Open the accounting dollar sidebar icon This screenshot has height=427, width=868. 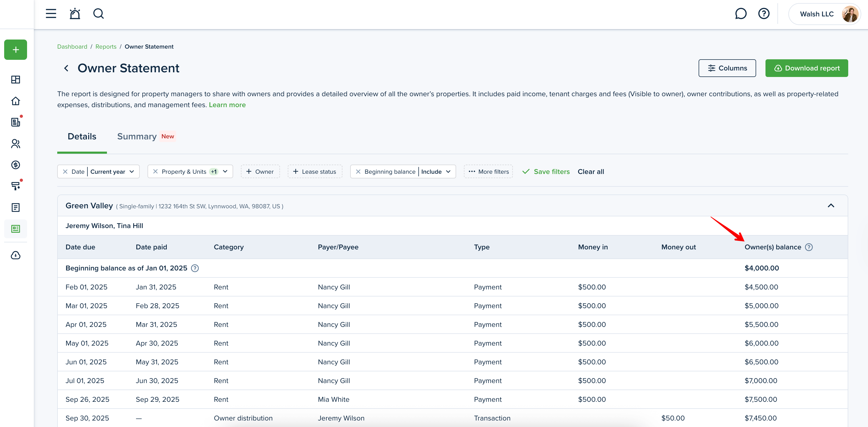pyautogui.click(x=16, y=165)
